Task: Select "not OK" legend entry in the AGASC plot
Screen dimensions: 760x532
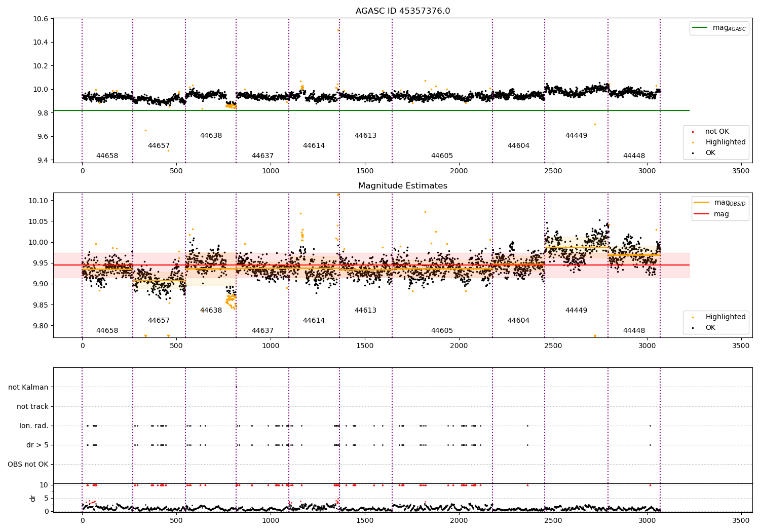Action: tap(717, 132)
